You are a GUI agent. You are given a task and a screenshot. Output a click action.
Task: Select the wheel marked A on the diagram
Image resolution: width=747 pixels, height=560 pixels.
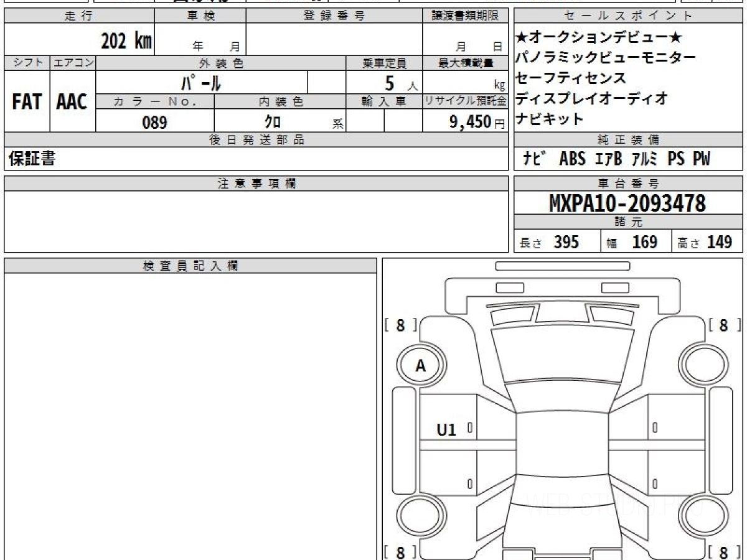click(x=420, y=366)
